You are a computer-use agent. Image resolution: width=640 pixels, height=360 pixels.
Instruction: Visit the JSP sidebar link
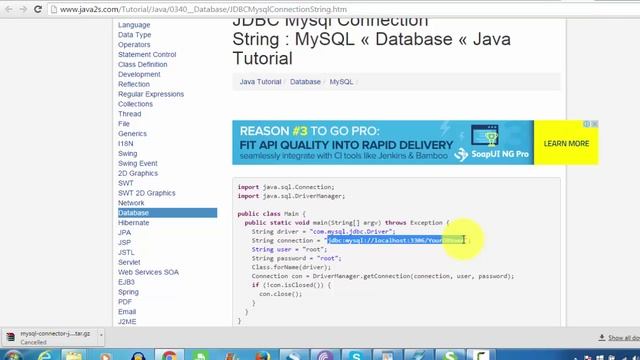tap(124, 242)
